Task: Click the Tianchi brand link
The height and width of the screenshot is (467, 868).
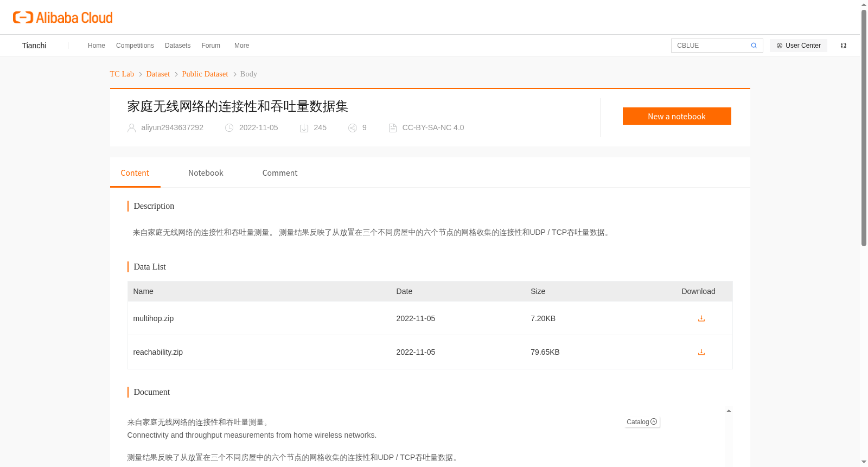Action: (34, 46)
